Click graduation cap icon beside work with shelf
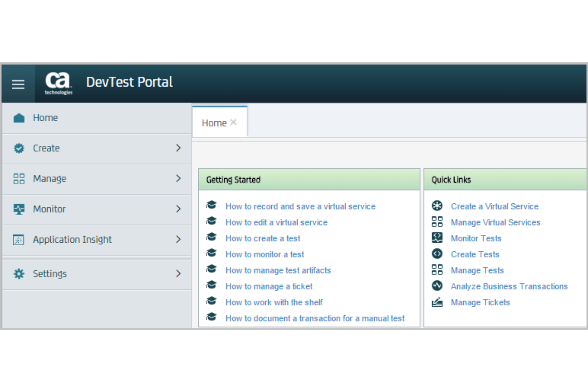 click(211, 301)
